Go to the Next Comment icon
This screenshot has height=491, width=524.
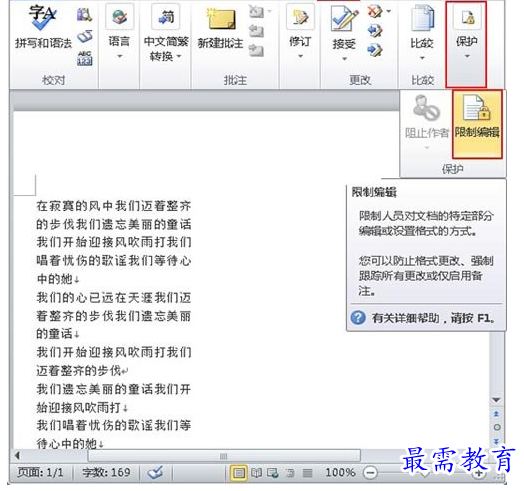(x=256, y=50)
